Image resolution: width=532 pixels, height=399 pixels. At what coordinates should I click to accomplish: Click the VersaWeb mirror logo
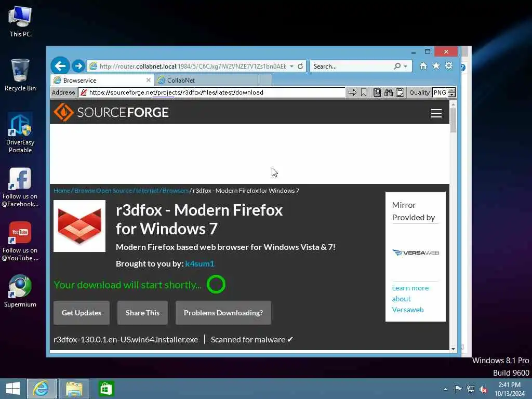pos(416,252)
